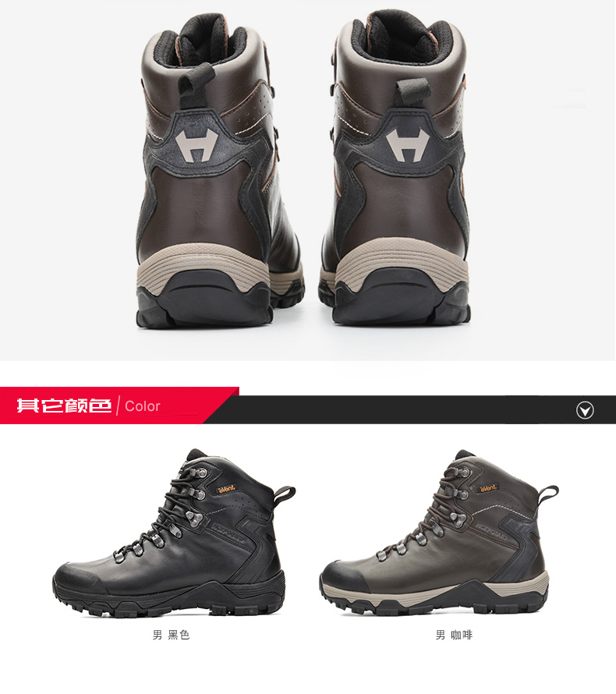Click the eVent tag on black boot
The width and height of the screenshot is (616, 694).
tap(225, 489)
